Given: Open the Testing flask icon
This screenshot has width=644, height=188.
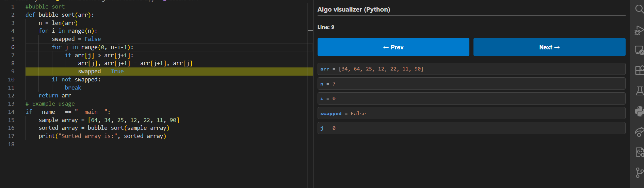Looking at the screenshot, I should [x=640, y=91].
